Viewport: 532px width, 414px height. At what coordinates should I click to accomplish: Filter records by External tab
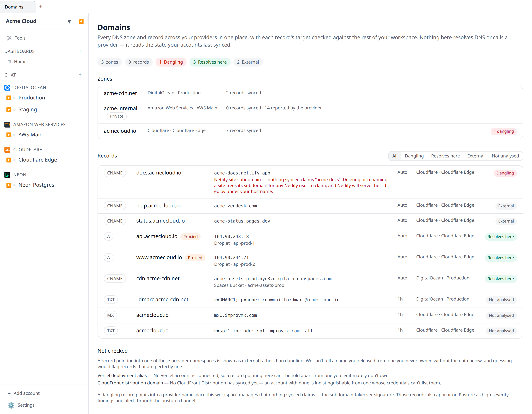(x=475, y=156)
